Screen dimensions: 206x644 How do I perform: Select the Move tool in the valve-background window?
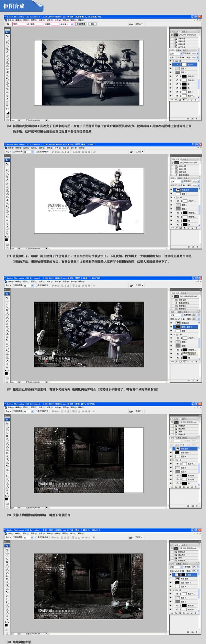tap(7, 36)
